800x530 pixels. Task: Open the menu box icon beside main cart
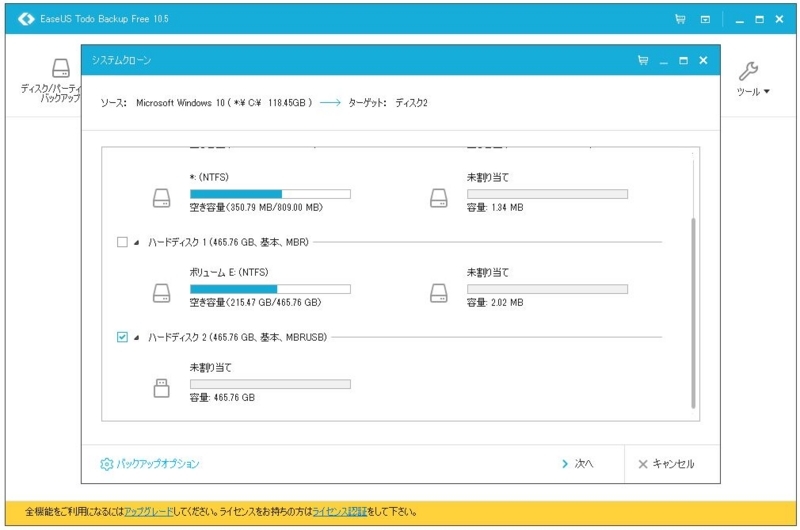[705, 19]
